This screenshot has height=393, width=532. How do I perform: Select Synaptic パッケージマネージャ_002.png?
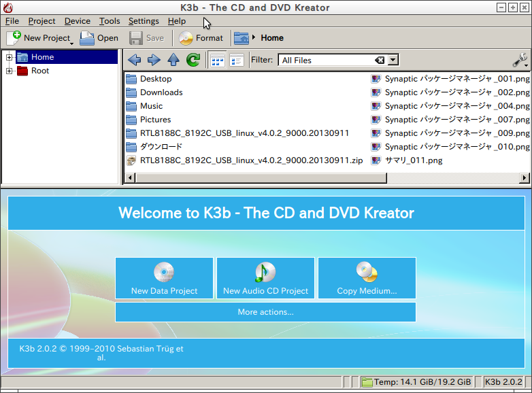coord(450,92)
